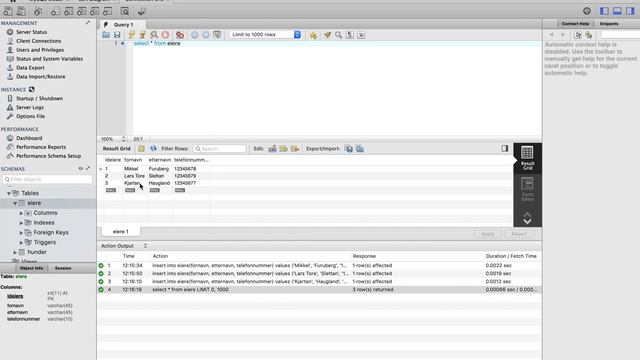Switch to the Object Info tab
Screen dimensions: 640x360
pyautogui.click(x=31, y=268)
